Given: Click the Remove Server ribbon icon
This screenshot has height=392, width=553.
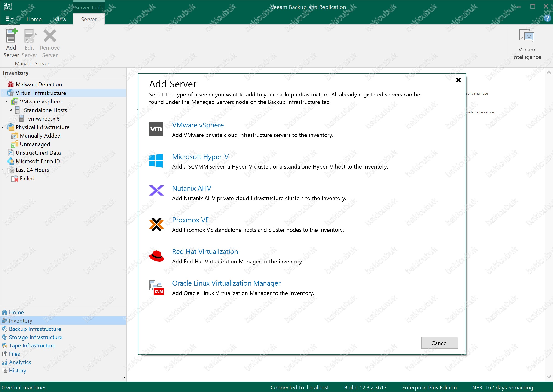Looking at the screenshot, I should click(50, 36).
